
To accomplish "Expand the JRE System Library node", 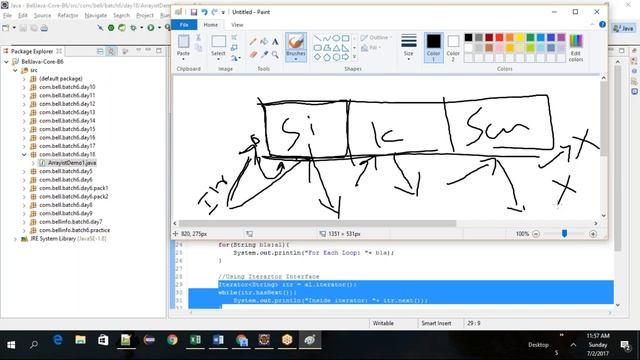I will click(15, 239).
